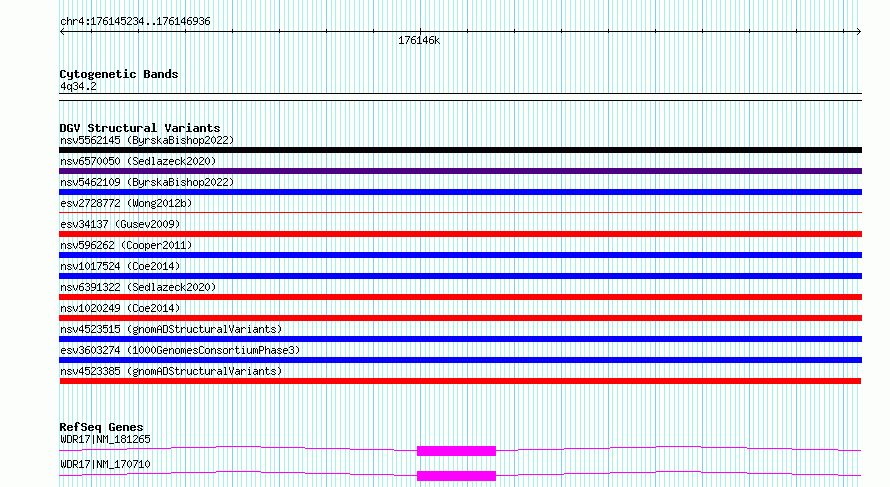
Task: Click the WDR17|NM_170710 gene label
Action: pos(105,464)
